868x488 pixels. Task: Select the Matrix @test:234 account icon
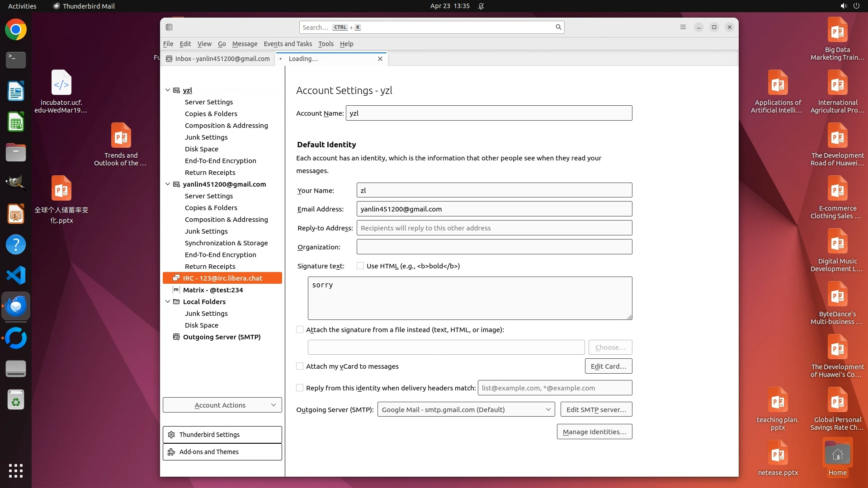click(176, 290)
